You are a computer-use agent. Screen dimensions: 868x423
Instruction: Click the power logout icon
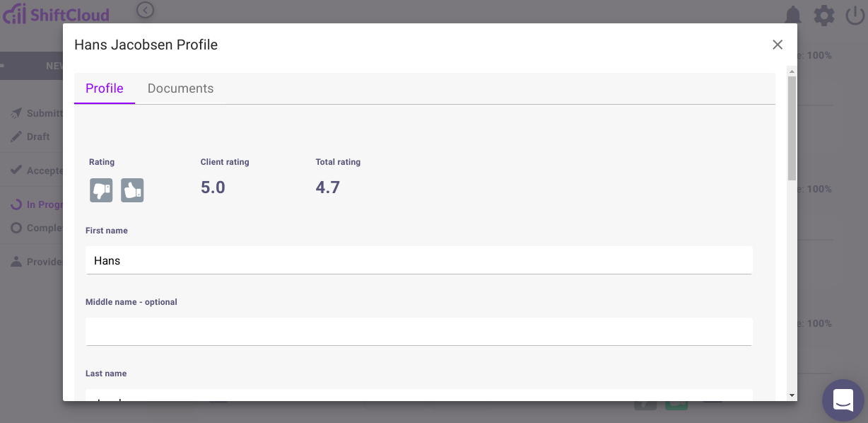(855, 15)
